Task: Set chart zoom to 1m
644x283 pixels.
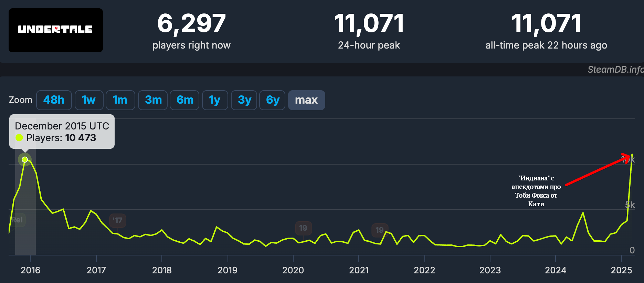Action: 120,100
